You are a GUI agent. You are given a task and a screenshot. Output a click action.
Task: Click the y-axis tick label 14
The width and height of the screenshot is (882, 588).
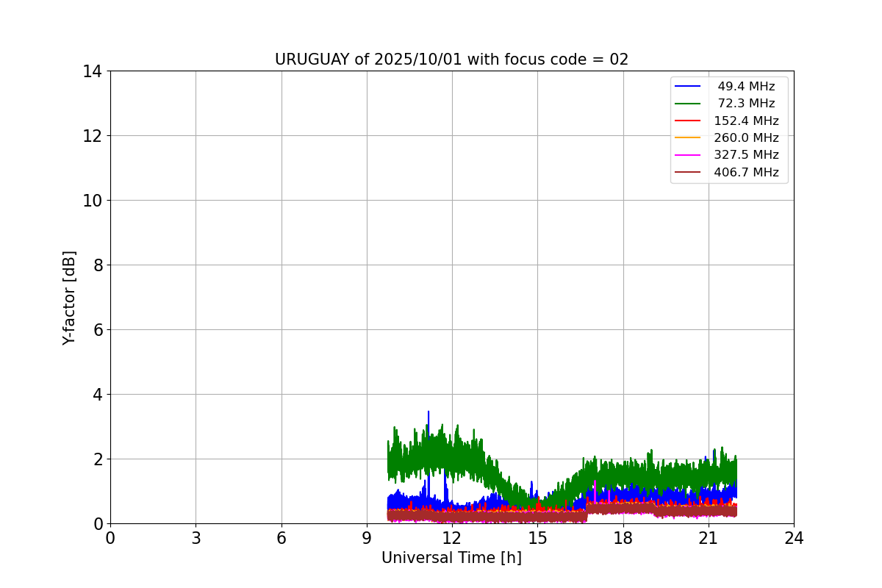[x=93, y=71]
